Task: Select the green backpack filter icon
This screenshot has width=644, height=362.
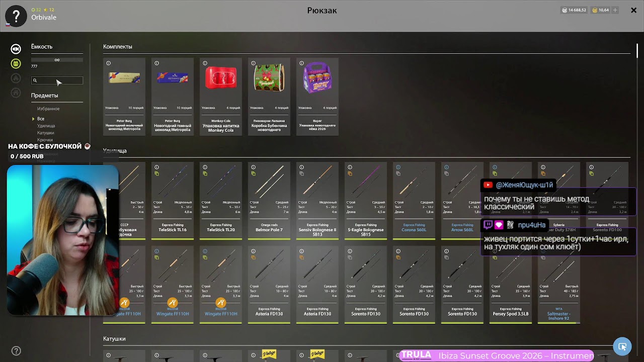Action: pos(16,64)
